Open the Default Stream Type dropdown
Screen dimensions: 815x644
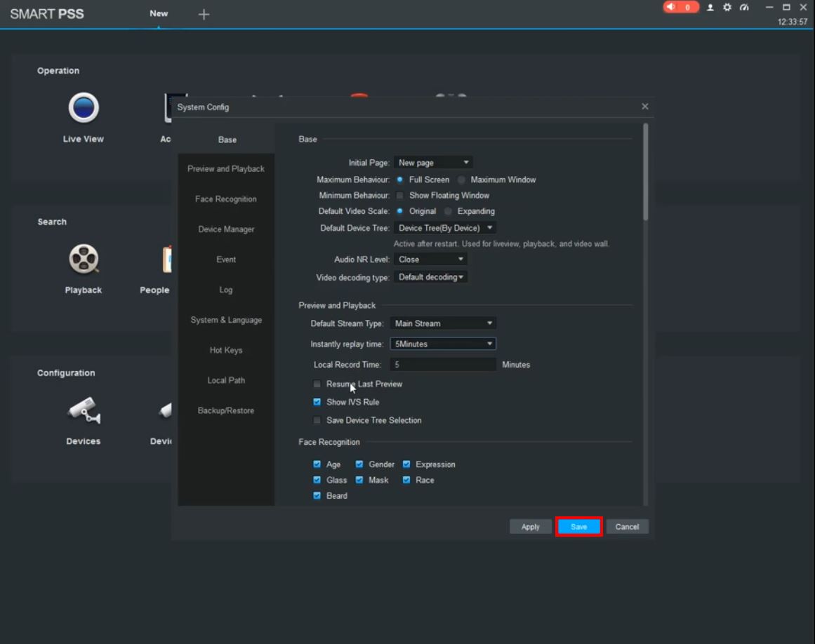tap(443, 323)
